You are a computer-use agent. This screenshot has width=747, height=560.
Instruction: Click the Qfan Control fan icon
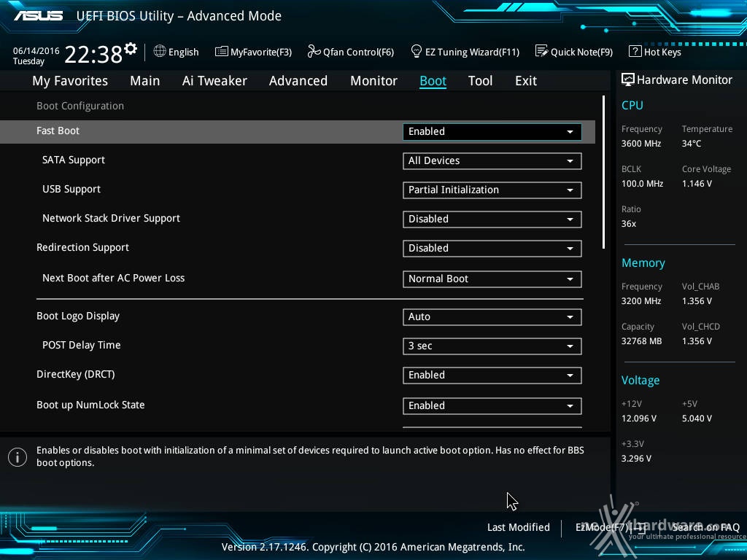pos(314,51)
